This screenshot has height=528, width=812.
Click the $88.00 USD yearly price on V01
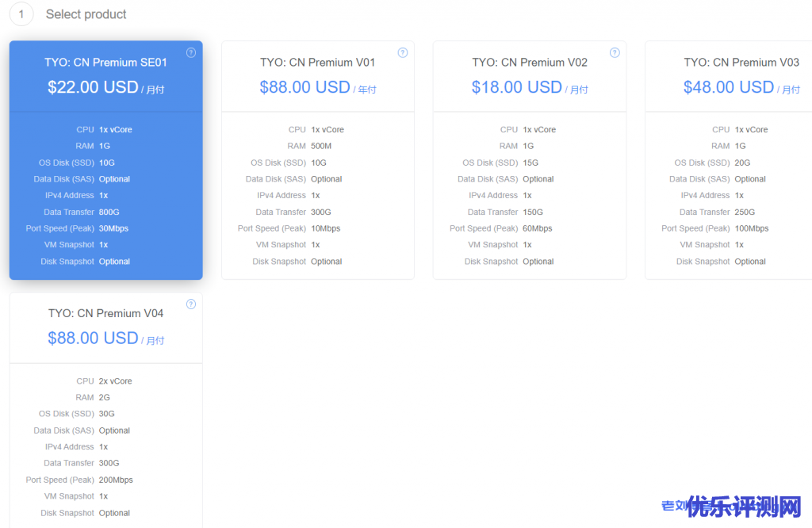click(304, 87)
